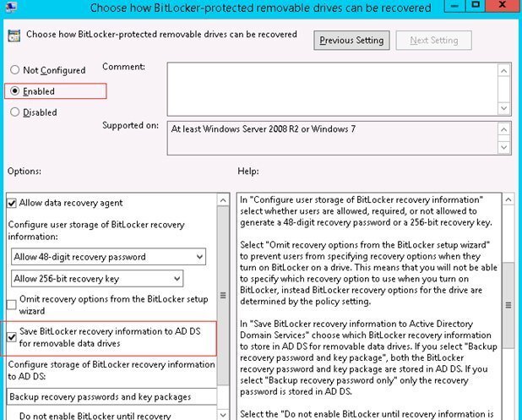The width and height of the screenshot is (522, 420).
Task: Minimize the policy setting window
Action: 454,5
